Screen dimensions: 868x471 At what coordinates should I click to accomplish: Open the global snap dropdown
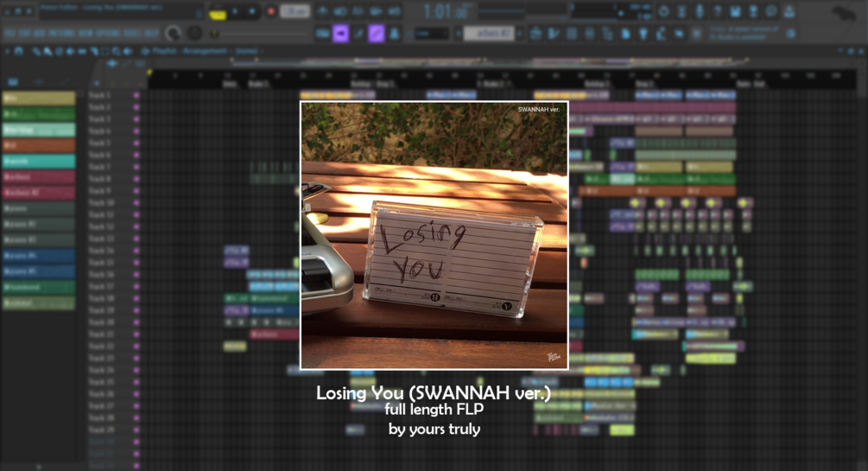click(x=431, y=34)
